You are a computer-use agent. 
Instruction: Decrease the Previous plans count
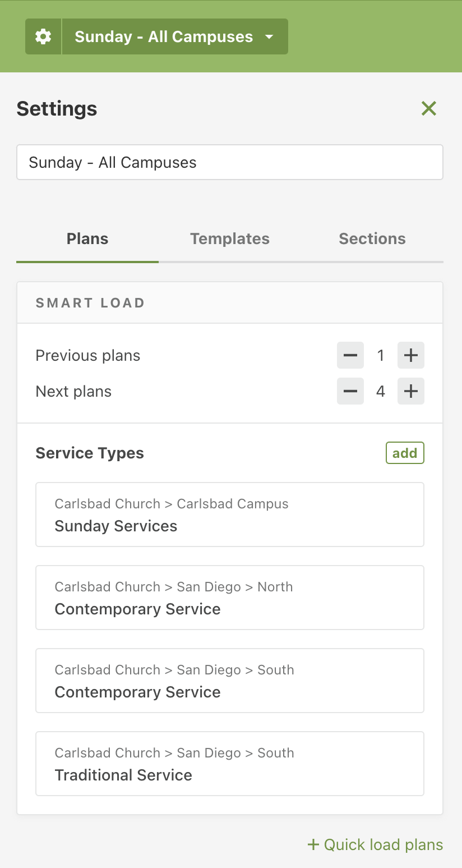point(350,355)
